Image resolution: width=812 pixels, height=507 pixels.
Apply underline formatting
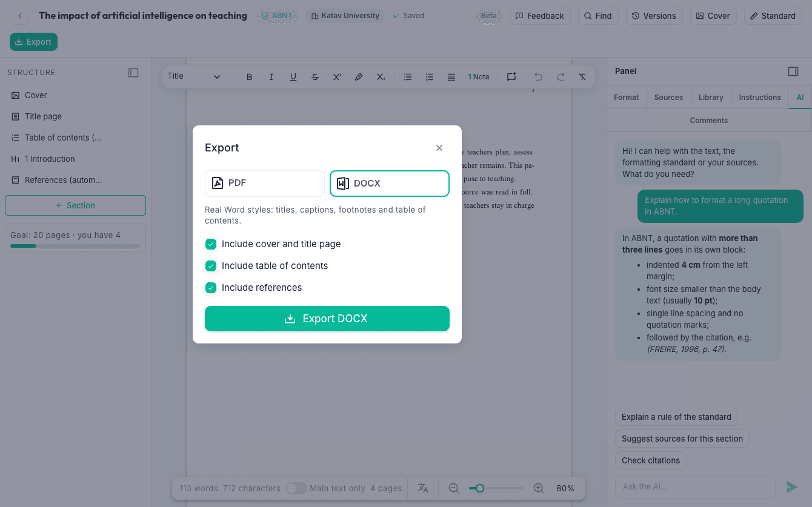[x=293, y=77]
